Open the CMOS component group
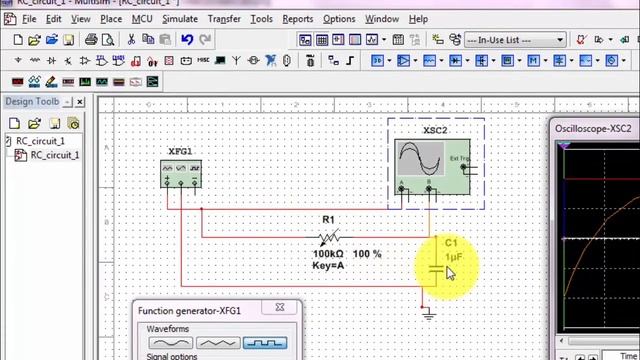Screen dimensions: 640x360 tap(118, 61)
